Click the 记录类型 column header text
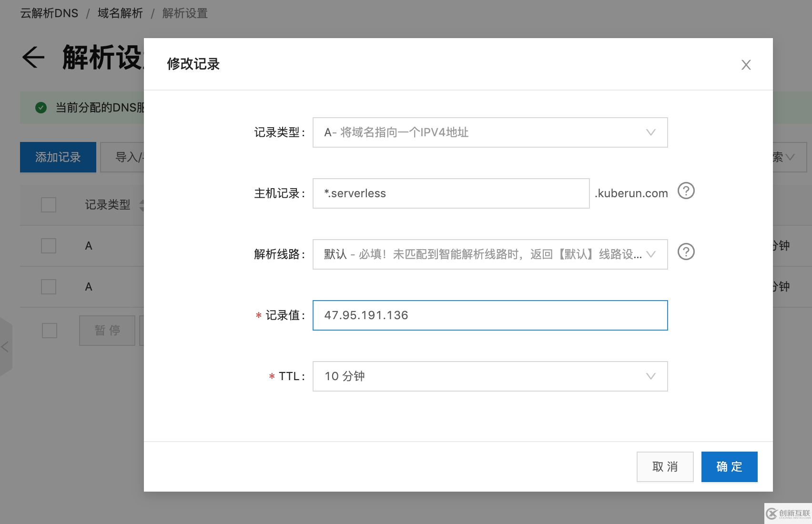Viewport: 812px width, 524px height. [x=108, y=205]
